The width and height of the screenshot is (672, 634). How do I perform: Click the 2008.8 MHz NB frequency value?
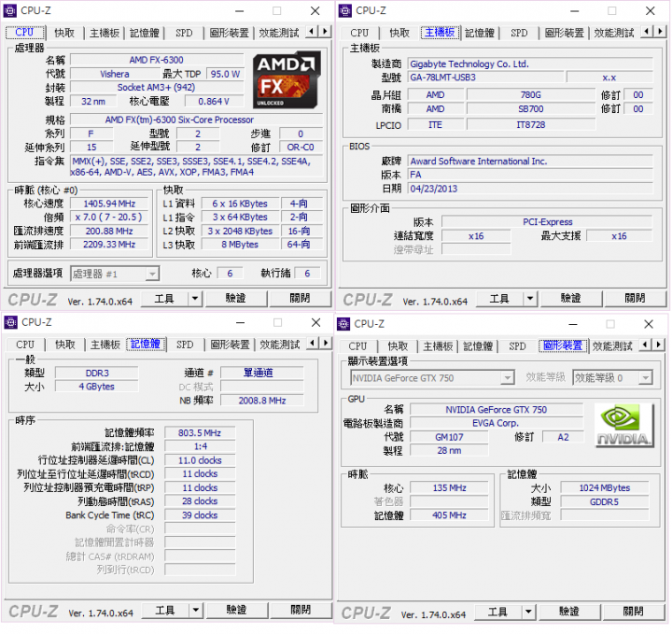(x=262, y=401)
